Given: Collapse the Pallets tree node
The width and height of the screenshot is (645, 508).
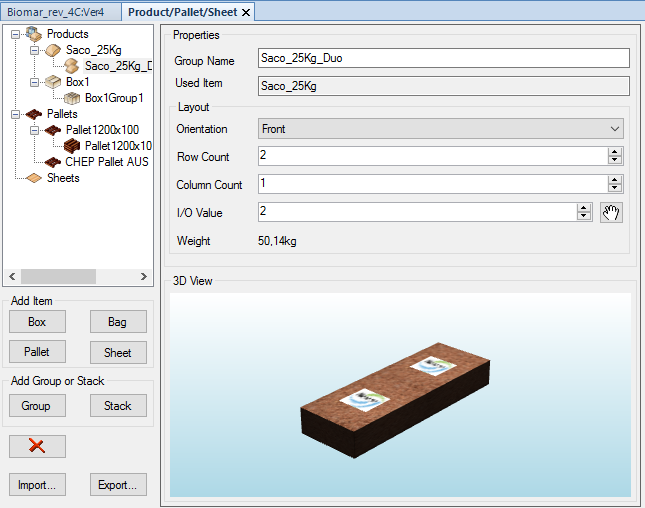Looking at the screenshot, I should click(15, 114).
